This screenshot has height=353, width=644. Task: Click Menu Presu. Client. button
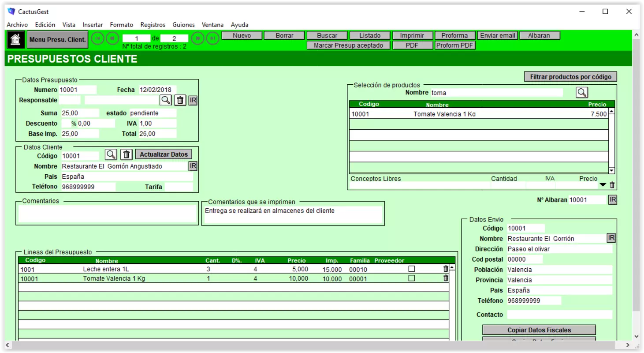(57, 40)
